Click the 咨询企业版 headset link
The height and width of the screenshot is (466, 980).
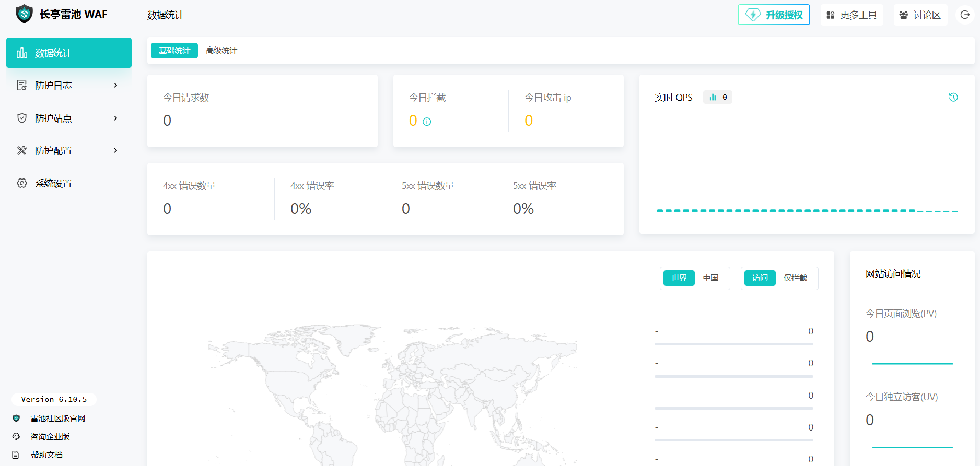coord(50,436)
